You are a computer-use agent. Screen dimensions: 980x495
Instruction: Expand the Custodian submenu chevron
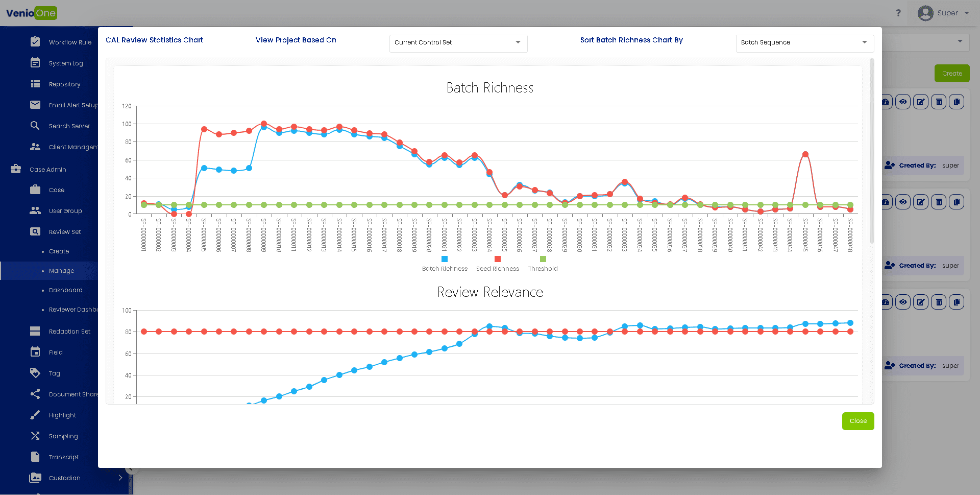(x=120, y=478)
